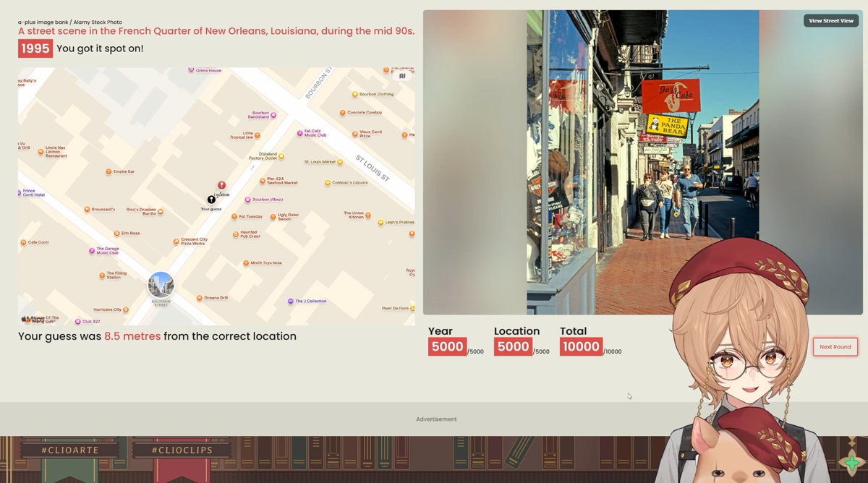Click the #CLIOARTE banner label
The height and width of the screenshot is (483, 868).
pyautogui.click(x=70, y=450)
